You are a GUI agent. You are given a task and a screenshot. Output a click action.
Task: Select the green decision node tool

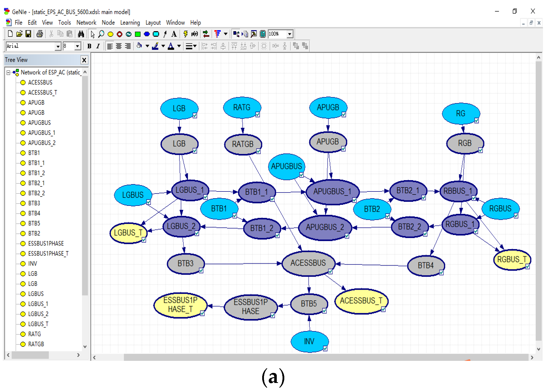point(138,34)
